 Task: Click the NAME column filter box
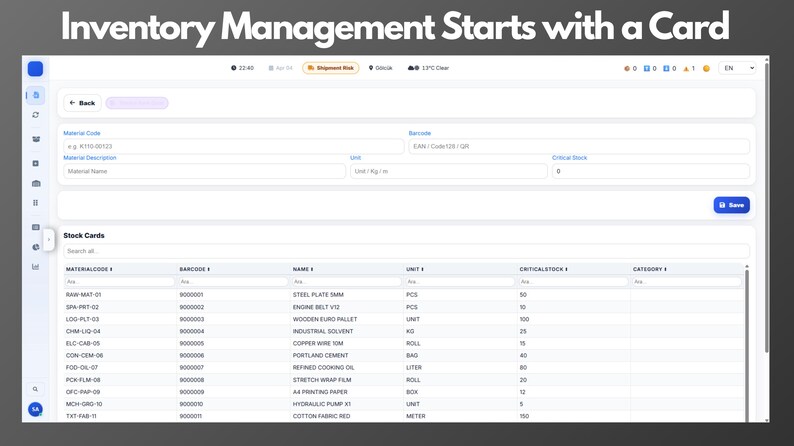click(346, 281)
